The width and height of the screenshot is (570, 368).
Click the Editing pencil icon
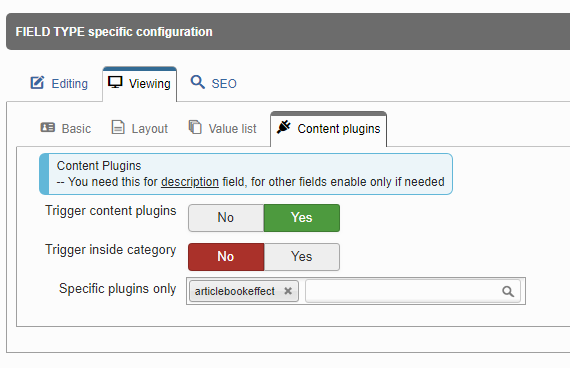[x=37, y=83]
